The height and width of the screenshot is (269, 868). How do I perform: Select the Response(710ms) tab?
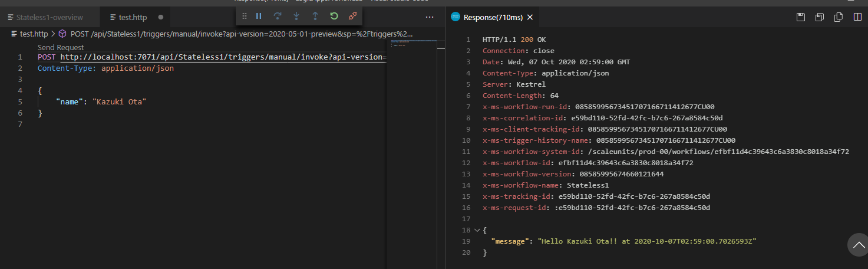click(x=493, y=17)
